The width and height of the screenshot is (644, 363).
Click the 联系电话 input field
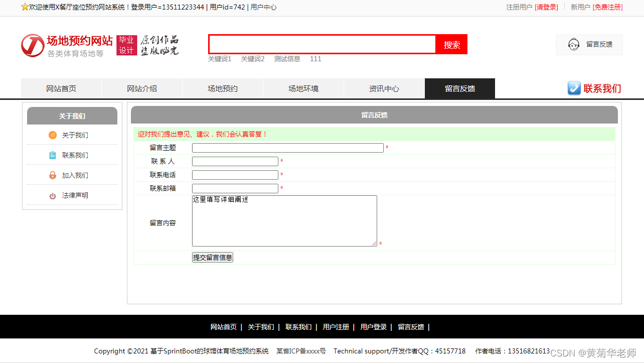point(235,175)
